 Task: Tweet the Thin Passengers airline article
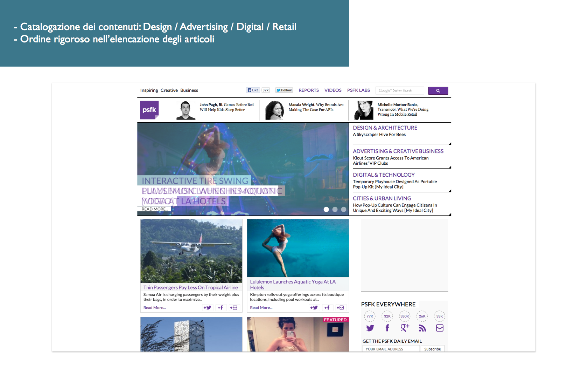coord(208,308)
